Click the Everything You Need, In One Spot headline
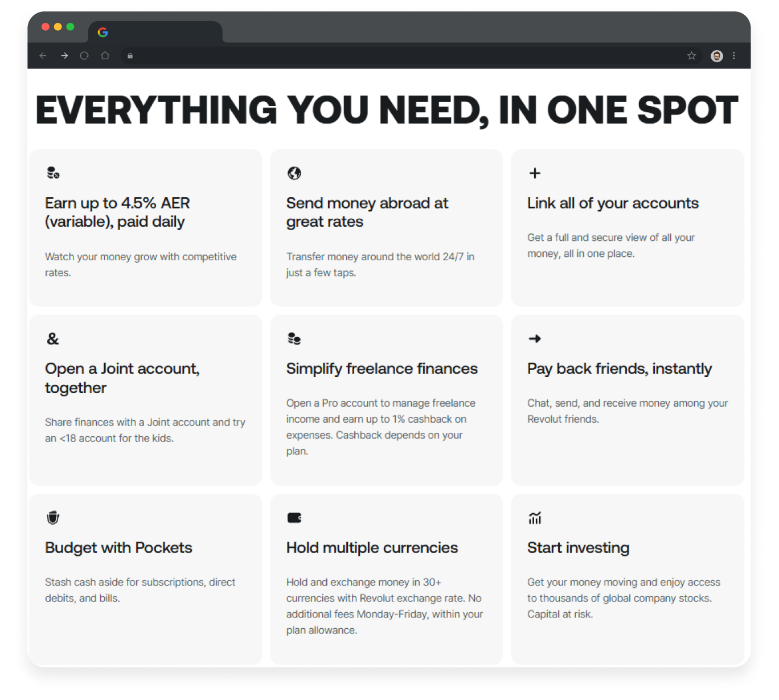The height and width of the screenshot is (700, 779). tap(387, 109)
